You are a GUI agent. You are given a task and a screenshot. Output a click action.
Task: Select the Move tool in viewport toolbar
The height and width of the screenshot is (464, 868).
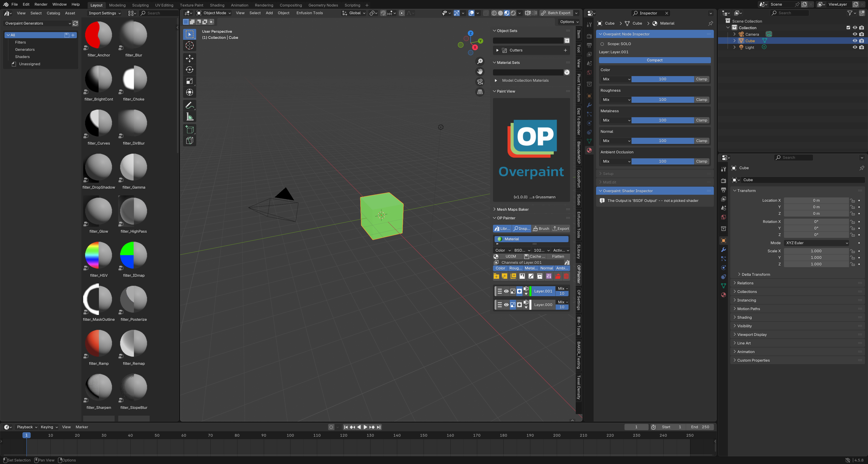[x=190, y=59]
